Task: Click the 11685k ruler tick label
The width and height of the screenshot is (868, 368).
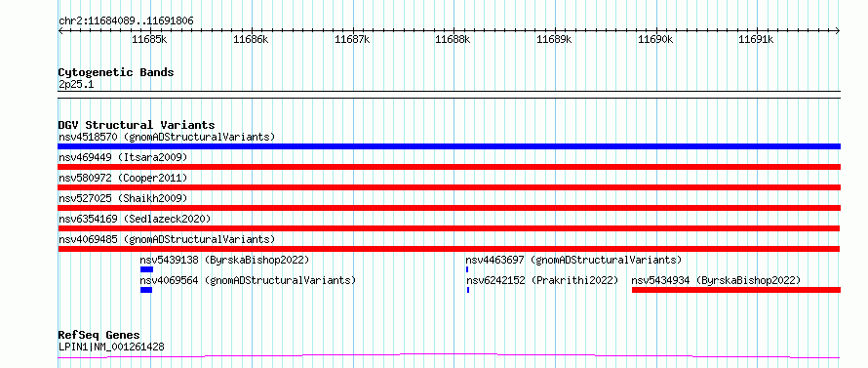Action: [x=149, y=39]
